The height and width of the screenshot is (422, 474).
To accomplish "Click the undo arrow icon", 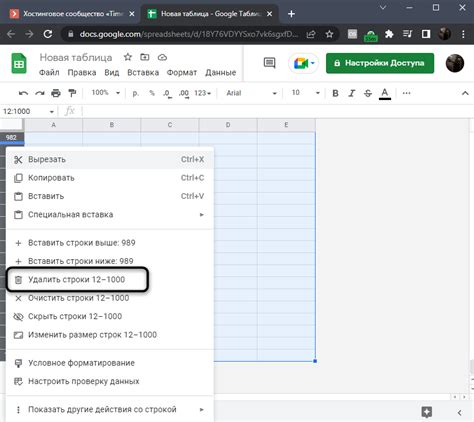I will click(23, 93).
